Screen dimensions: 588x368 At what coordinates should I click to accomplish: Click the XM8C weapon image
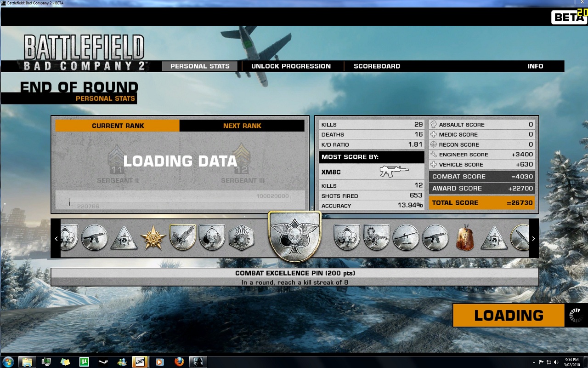coord(394,172)
